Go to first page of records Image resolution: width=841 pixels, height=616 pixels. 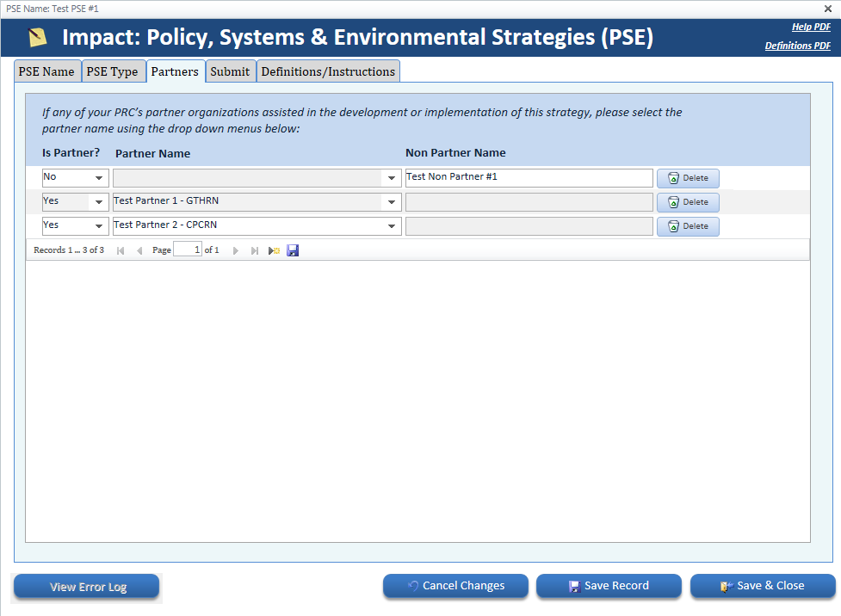click(121, 250)
